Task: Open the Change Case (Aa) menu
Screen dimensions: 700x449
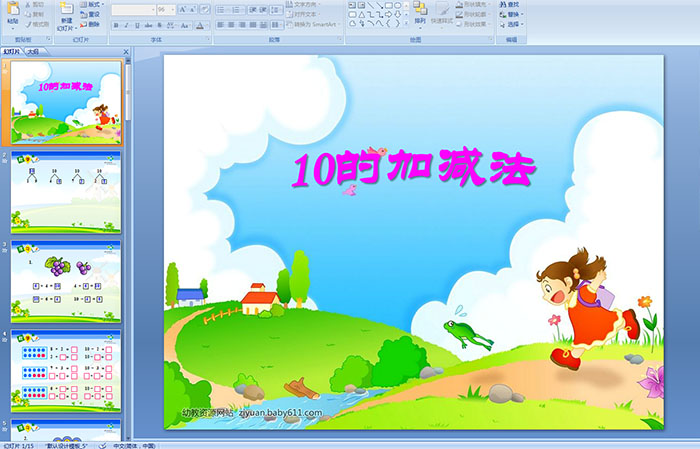Action: pos(185,25)
